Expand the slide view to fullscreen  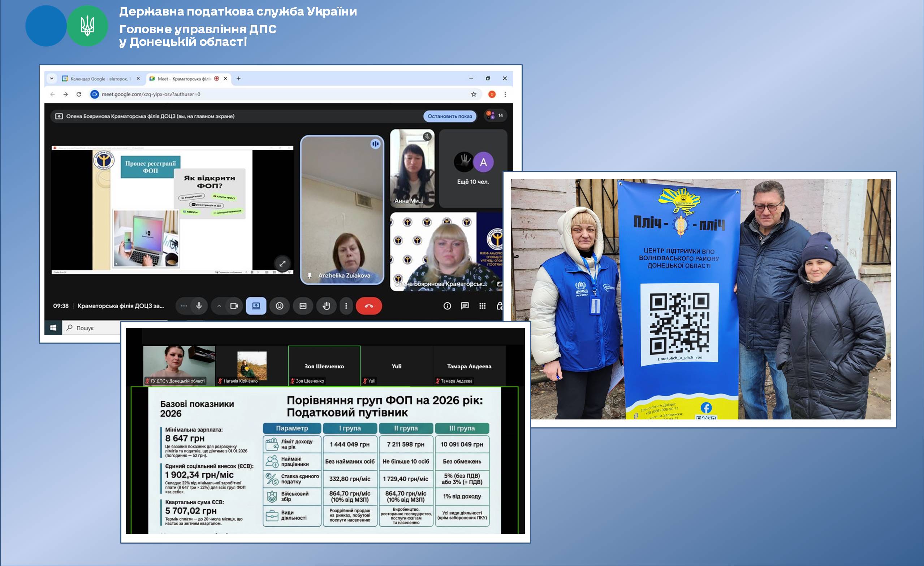click(282, 264)
